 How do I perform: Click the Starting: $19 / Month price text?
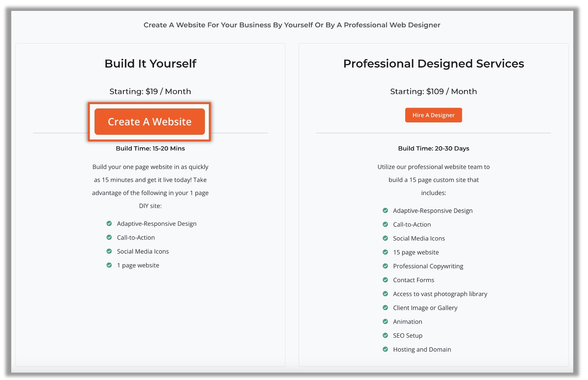point(150,91)
